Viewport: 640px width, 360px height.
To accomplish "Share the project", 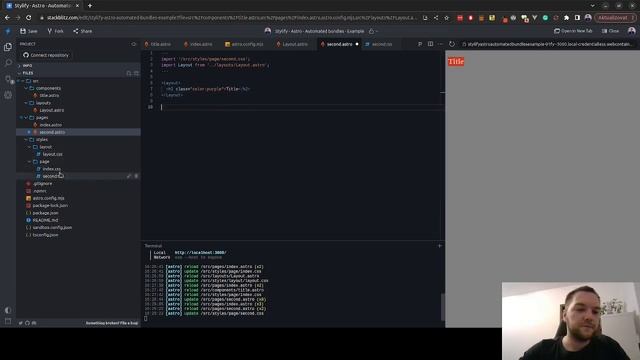I will [82, 31].
